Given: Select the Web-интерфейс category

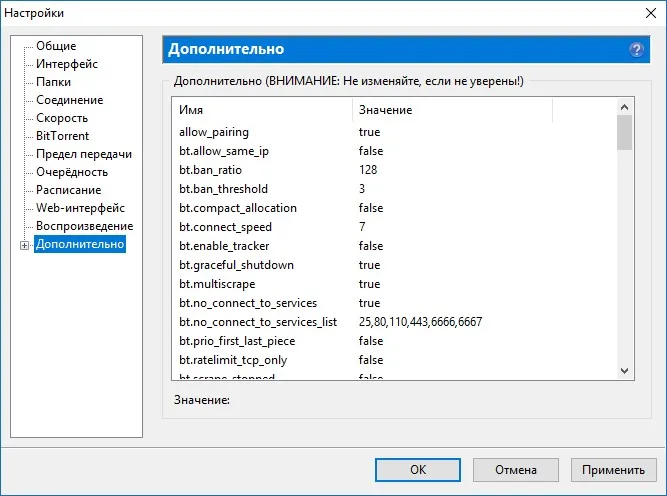Looking at the screenshot, I should point(80,208).
